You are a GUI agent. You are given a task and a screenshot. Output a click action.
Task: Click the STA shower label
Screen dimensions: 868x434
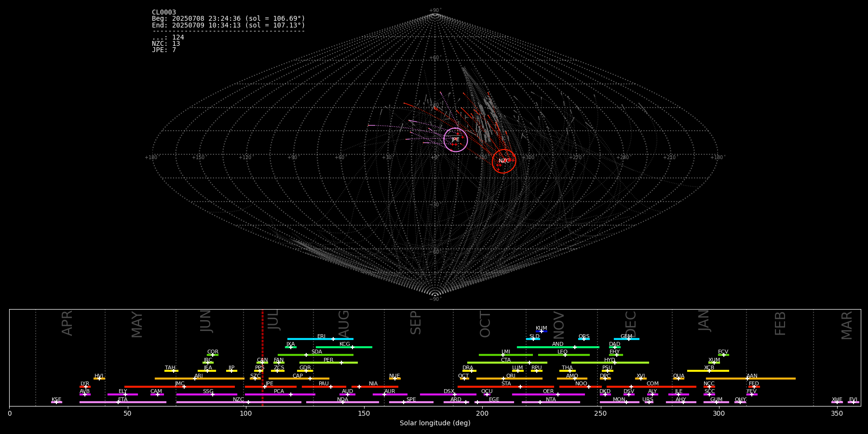pos(506,384)
